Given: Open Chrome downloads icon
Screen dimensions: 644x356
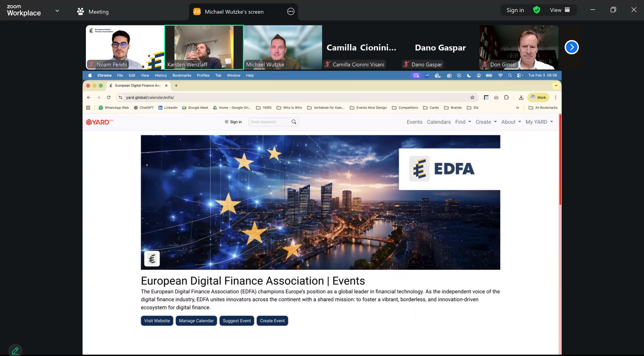Looking at the screenshot, I should 521,97.
